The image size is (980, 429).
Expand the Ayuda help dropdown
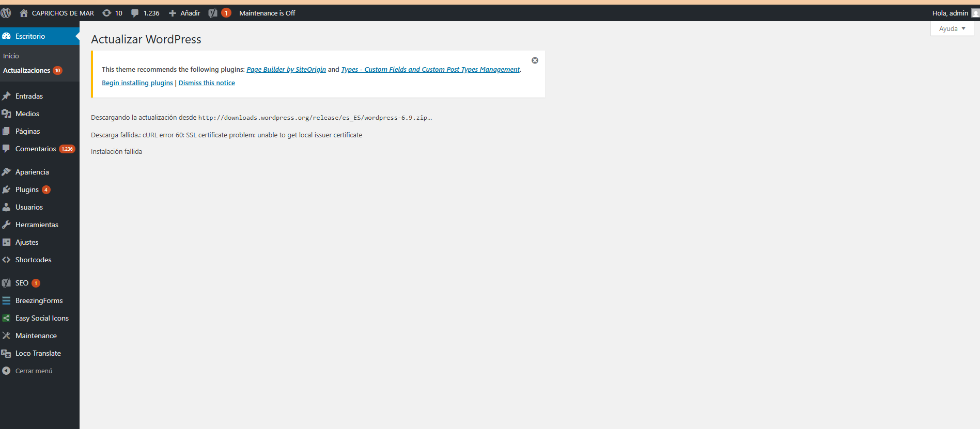[x=952, y=28]
